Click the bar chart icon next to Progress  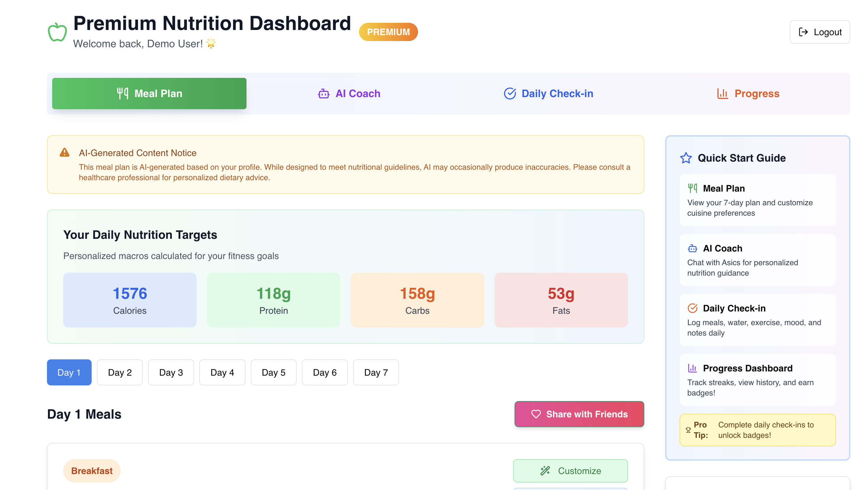(722, 94)
